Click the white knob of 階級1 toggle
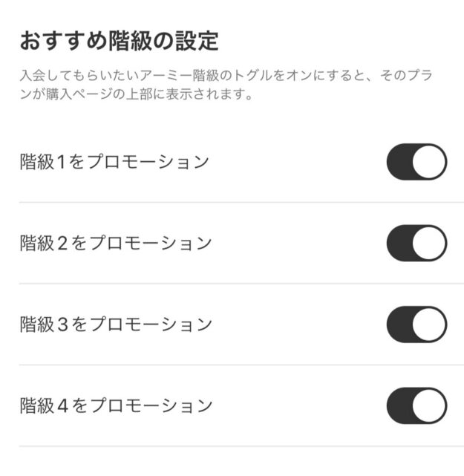This screenshot has height=476, width=464. tap(429, 162)
